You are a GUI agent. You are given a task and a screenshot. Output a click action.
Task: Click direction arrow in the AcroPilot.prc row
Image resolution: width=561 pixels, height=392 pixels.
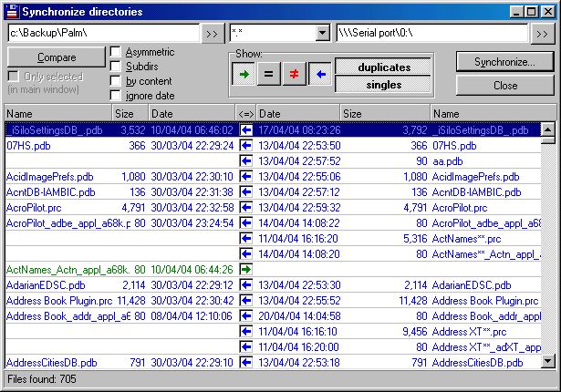246,208
